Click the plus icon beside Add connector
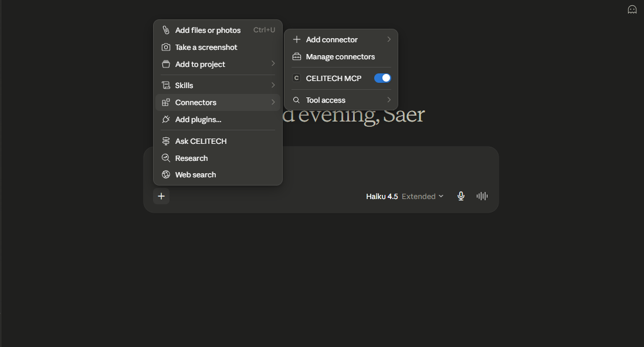 point(297,39)
